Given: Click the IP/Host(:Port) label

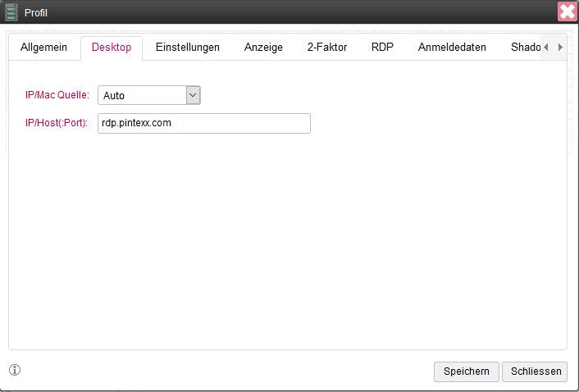Looking at the screenshot, I should (x=57, y=123).
